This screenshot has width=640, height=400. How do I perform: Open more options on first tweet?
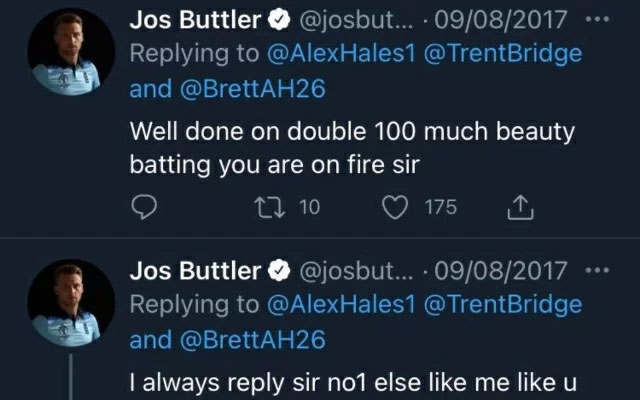[595, 19]
